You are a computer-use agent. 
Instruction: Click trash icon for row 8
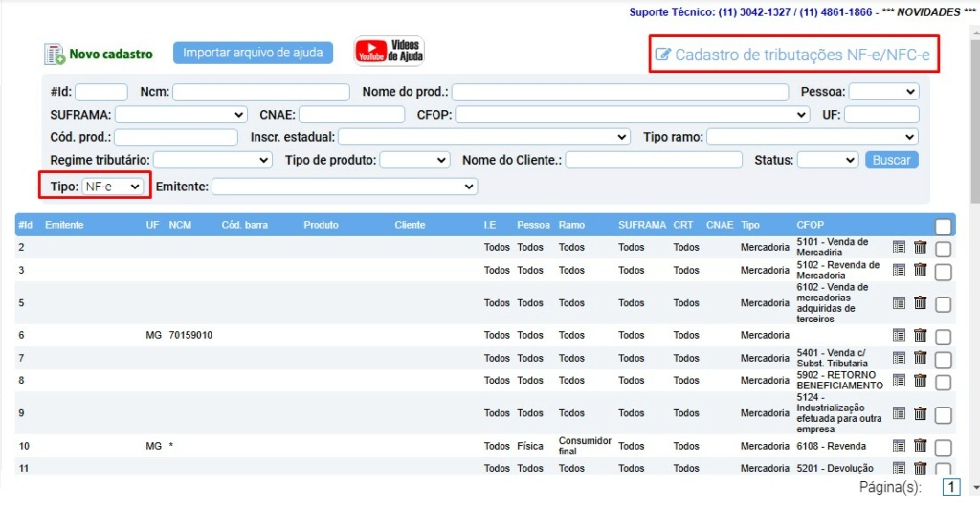[920, 381]
